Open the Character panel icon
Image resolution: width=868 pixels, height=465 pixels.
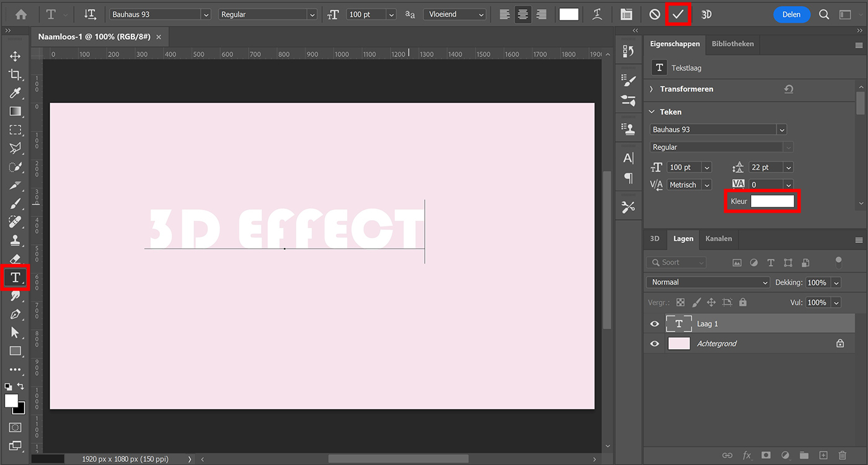coord(628,158)
